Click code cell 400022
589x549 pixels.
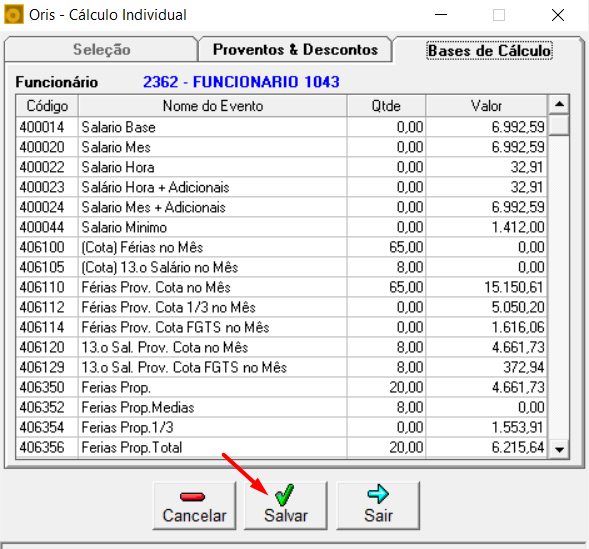pyautogui.click(x=47, y=167)
